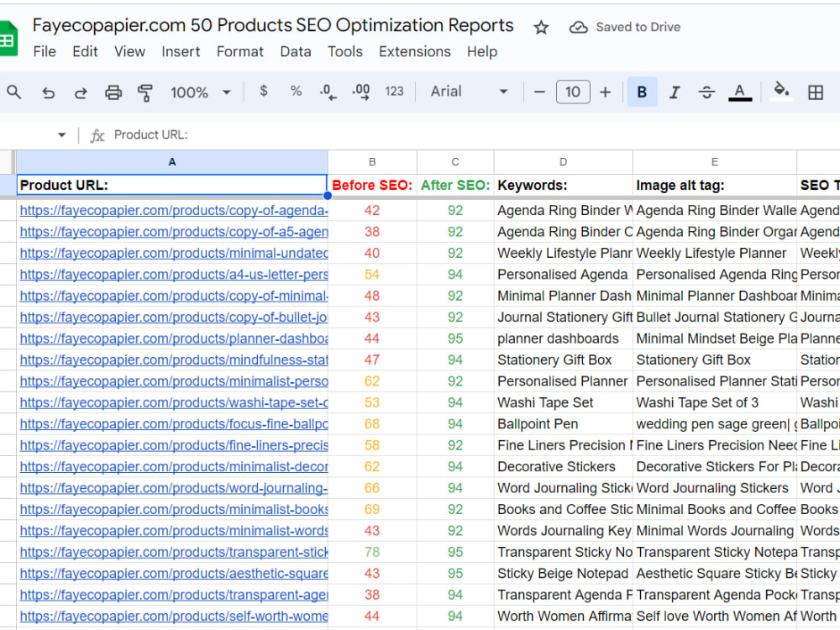Open the Google Sheets home icon
This screenshot has width=840, height=630.
click(8, 39)
